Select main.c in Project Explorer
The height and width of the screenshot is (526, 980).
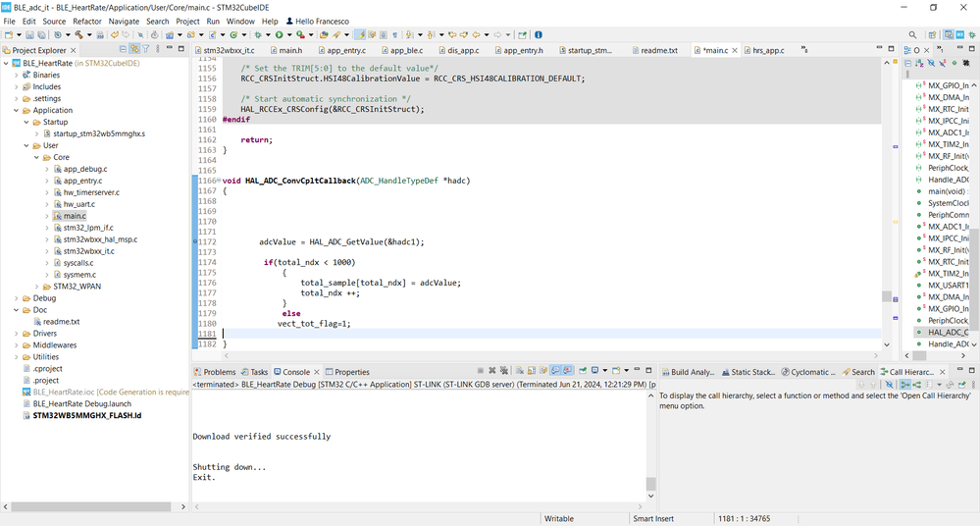point(74,216)
